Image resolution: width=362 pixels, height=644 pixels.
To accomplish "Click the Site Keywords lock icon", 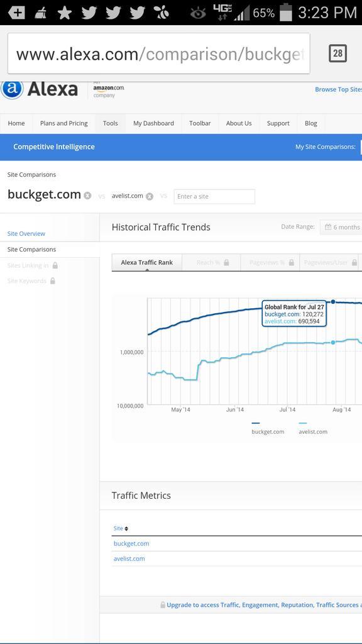I will click(53, 281).
